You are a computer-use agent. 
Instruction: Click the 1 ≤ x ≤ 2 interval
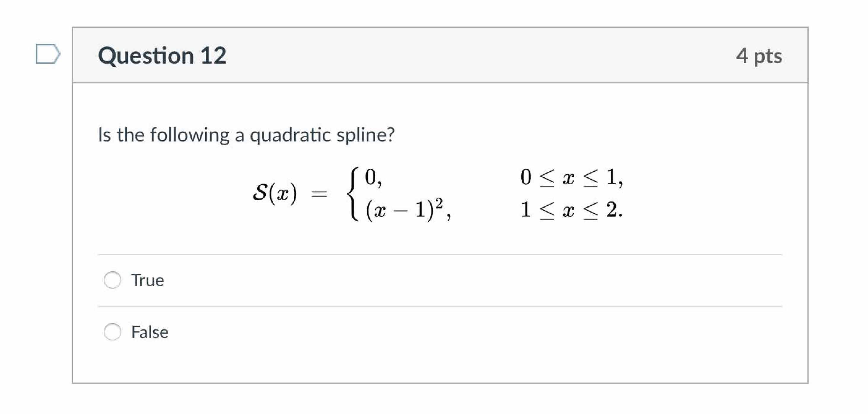tap(571, 210)
